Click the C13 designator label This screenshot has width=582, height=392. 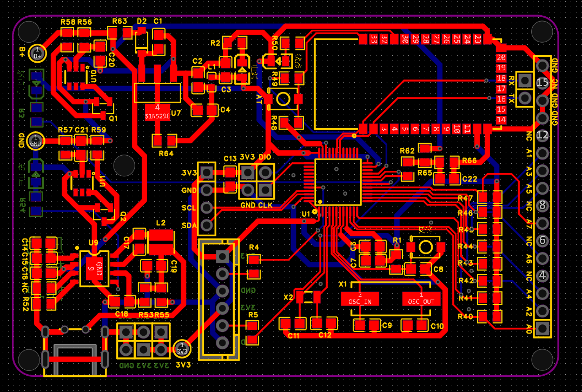click(x=230, y=159)
